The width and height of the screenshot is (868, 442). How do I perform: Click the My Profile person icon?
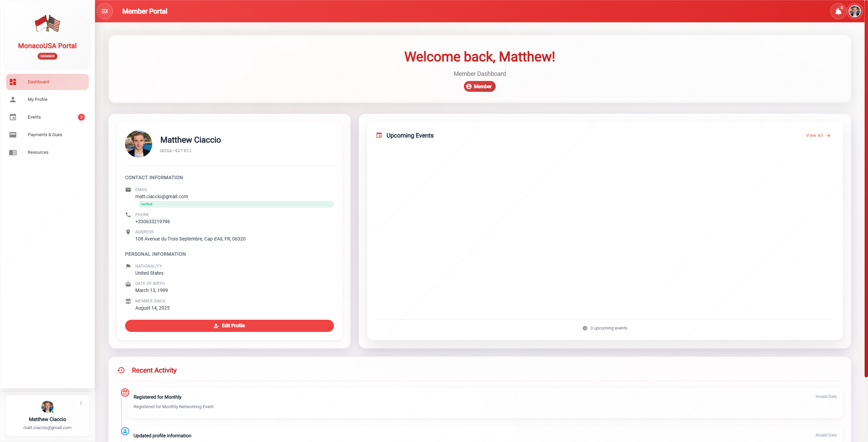pyautogui.click(x=13, y=100)
